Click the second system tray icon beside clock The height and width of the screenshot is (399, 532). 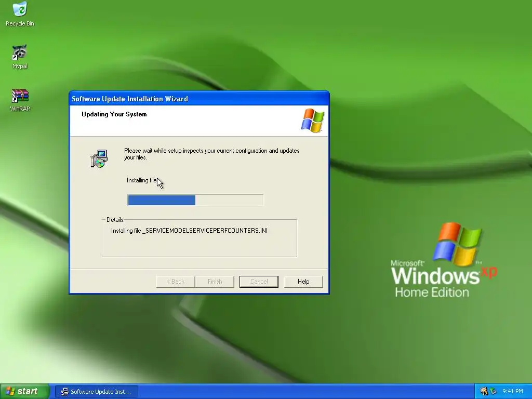493,391
